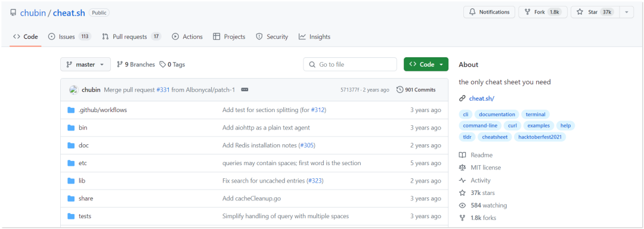Open the Security tab
The image size is (644, 229).
click(x=272, y=36)
